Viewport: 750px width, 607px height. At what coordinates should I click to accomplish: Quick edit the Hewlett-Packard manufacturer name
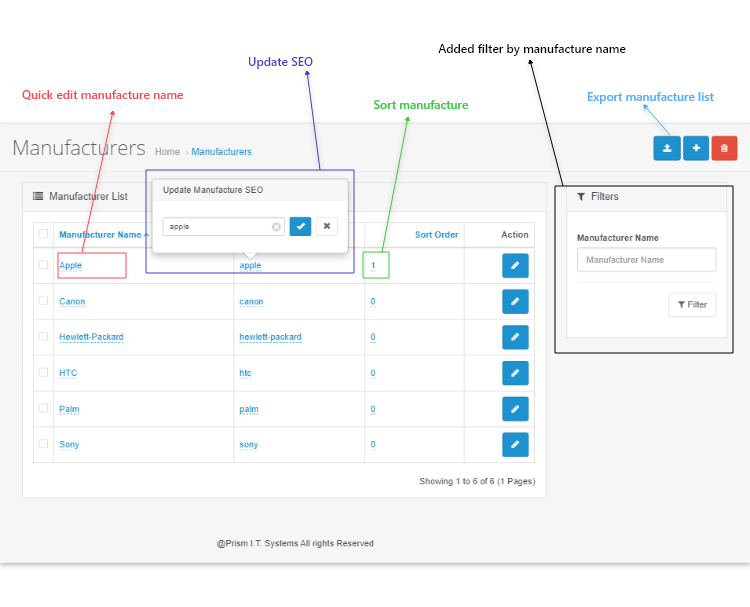coord(91,337)
